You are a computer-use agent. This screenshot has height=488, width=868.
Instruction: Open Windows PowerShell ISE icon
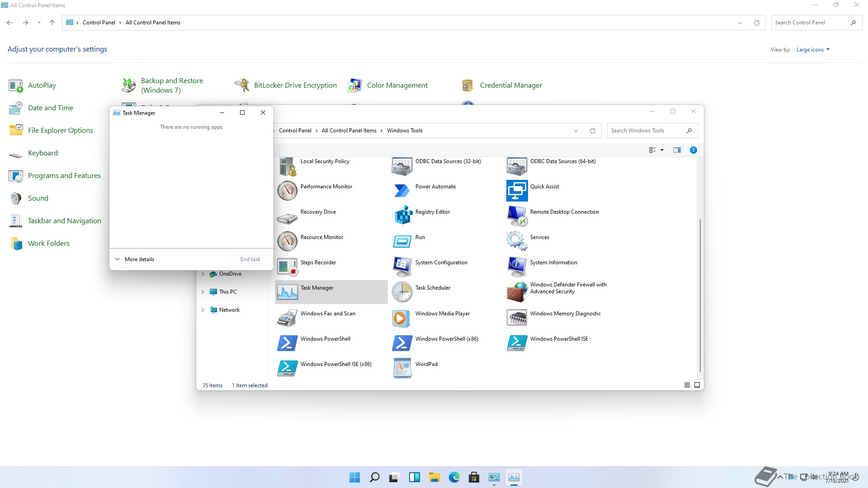517,343
